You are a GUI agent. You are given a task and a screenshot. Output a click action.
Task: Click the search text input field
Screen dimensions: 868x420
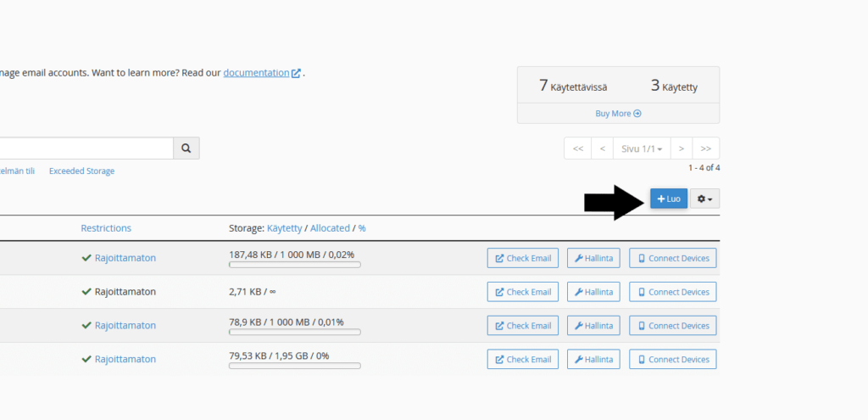coord(85,148)
